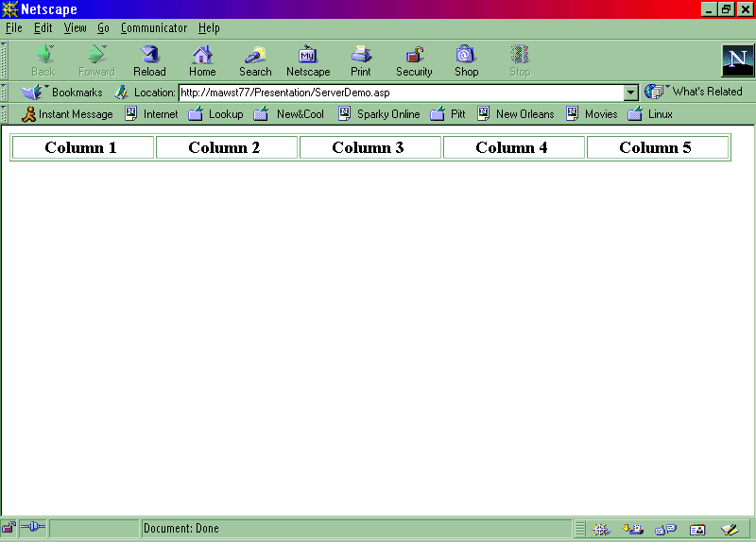The width and height of the screenshot is (756, 542).
Task: Click inside the Location URL field
Action: [397, 93]
